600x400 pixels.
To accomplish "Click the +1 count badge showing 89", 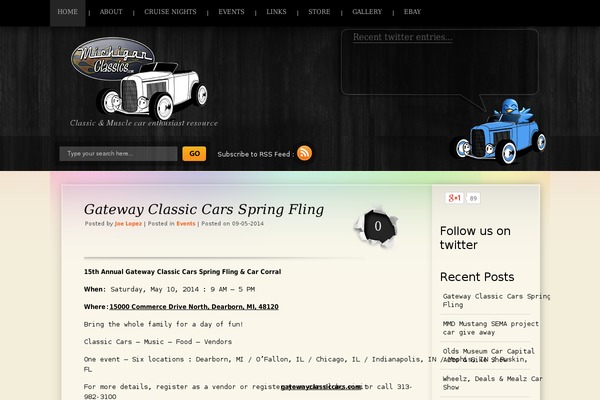I will tap(473, 198).
